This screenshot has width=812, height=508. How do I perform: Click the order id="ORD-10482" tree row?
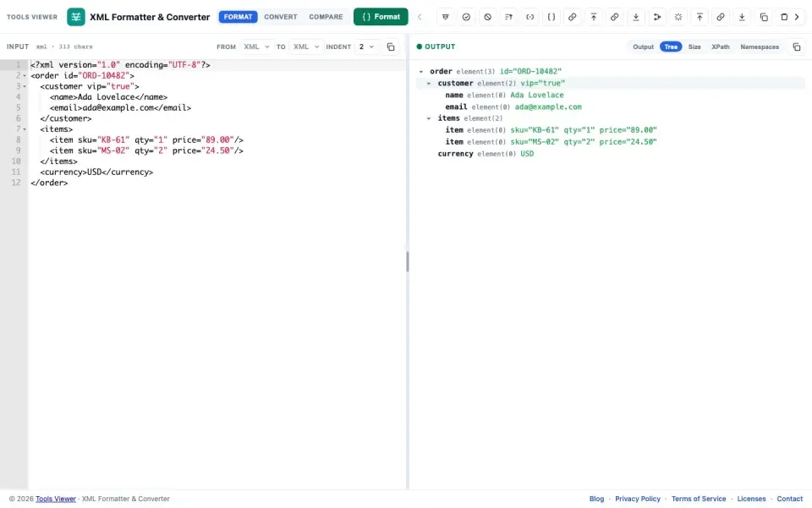pos(611,71)
